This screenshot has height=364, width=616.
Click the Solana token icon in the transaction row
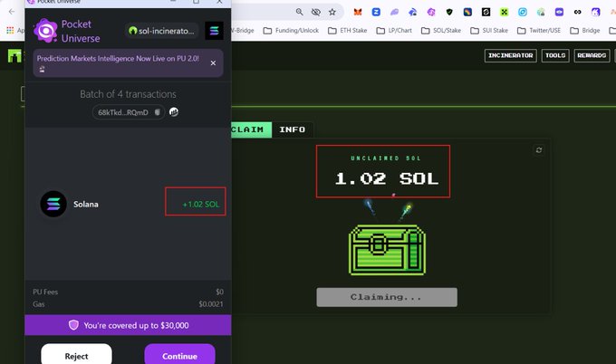(53, 204)
